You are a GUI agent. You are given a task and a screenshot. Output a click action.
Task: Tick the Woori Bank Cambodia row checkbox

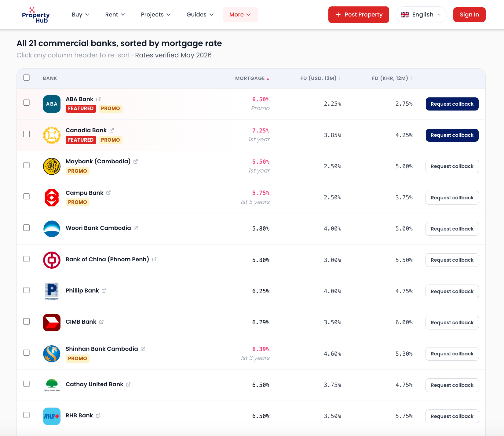click(27, 228)
